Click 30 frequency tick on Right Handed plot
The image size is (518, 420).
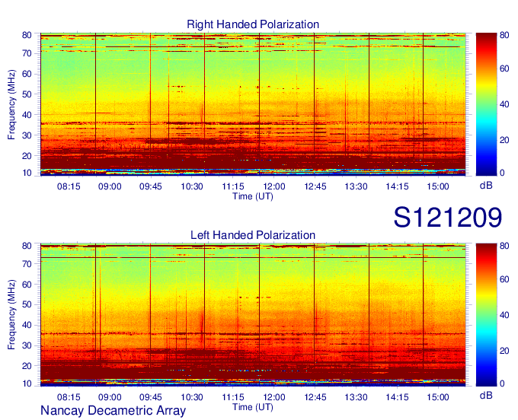(27, 135)
